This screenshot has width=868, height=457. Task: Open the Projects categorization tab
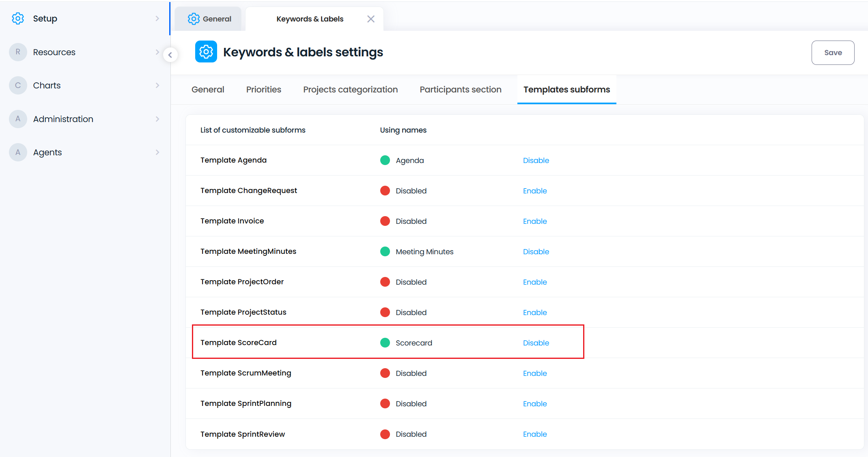[350, 90]
